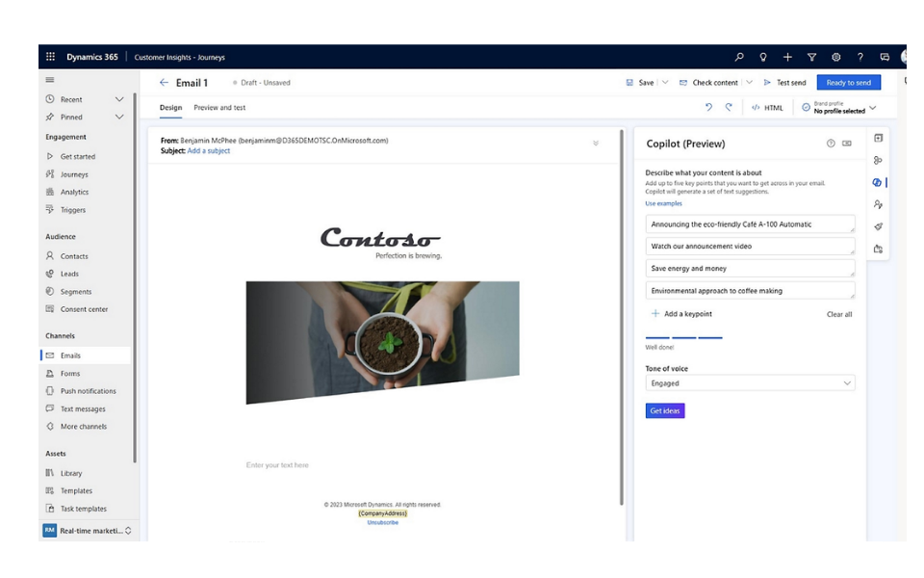Open Emails in navigation
924x578 pixels.
point(86,355)
